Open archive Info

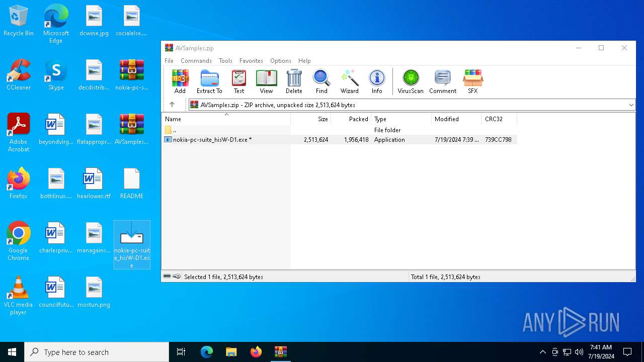(377, 81)
